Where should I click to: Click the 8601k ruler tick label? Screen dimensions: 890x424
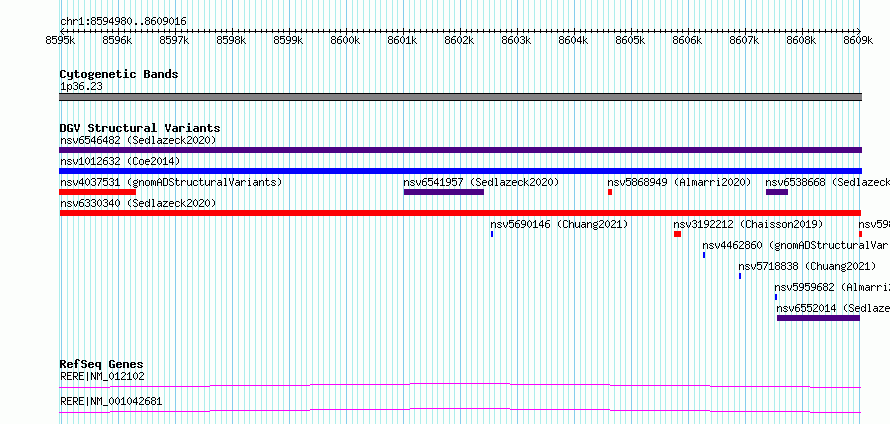[402, 41]
